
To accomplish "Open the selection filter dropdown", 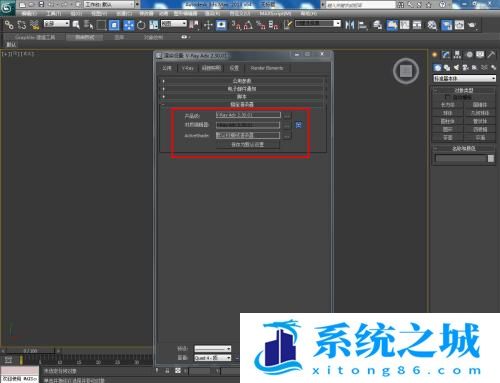I will point(57,24).
